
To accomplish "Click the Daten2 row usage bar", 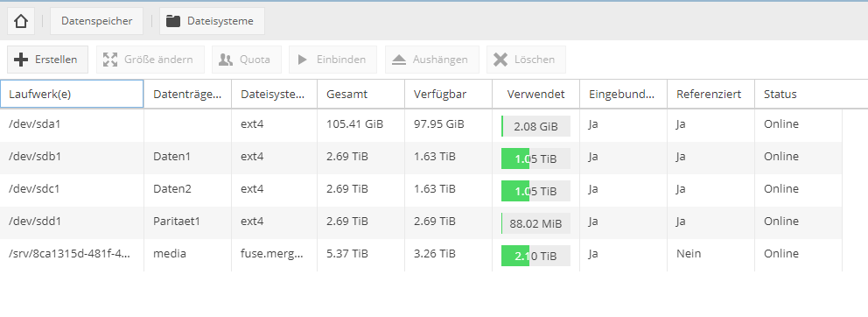I will click(x=535, y=191).
